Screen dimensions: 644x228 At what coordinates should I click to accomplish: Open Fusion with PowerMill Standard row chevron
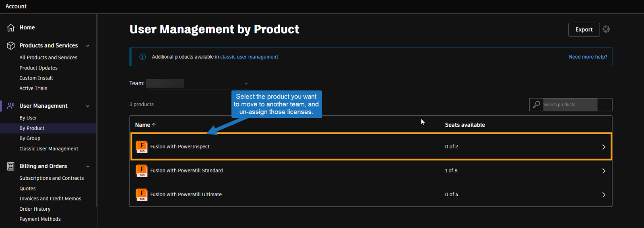[604, 171]
